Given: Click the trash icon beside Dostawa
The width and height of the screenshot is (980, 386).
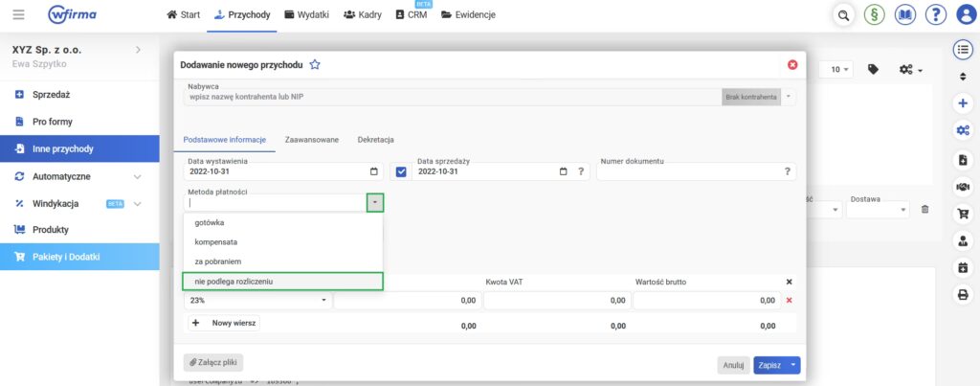Looking at the screenshot, I should (924, 209).
